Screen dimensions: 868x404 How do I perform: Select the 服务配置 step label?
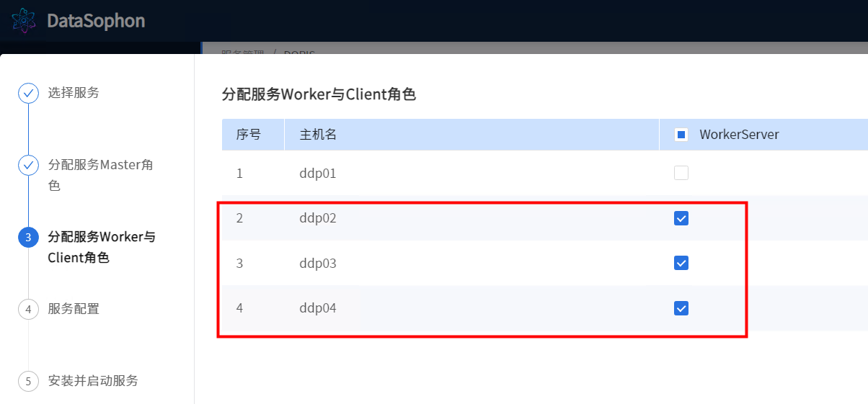pyautogui.click(x=74, y=308)
